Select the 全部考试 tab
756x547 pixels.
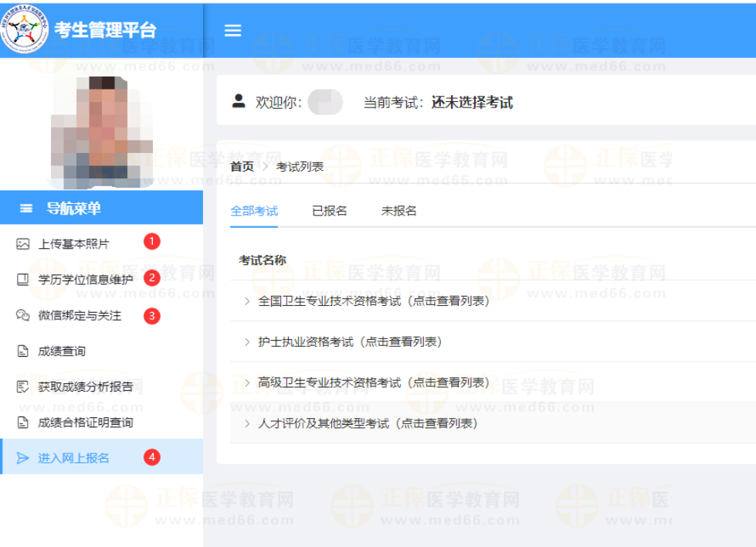pos(254,211)
